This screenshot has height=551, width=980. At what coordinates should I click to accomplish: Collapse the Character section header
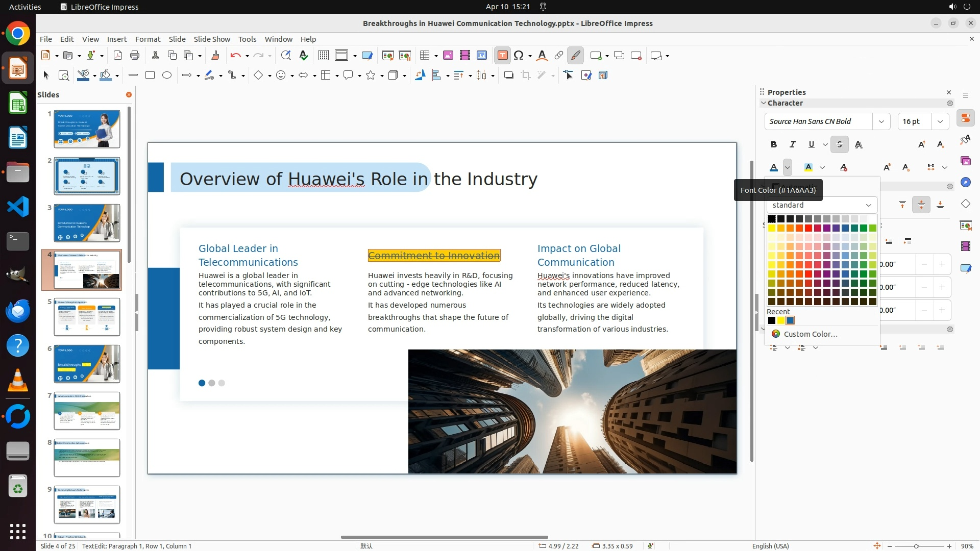(x=785, y=103)
